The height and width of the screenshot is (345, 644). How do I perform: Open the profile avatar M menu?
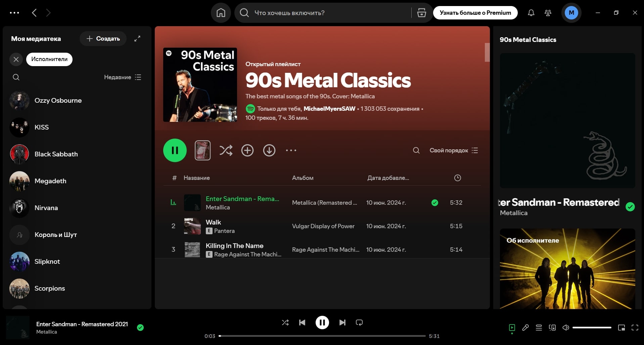pos(571,13)
